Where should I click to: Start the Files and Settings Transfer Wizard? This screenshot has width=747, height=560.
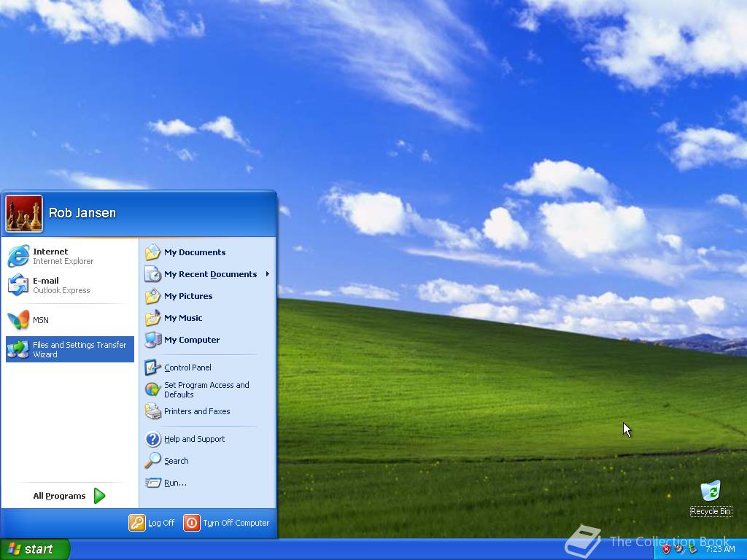click(70, 349)
